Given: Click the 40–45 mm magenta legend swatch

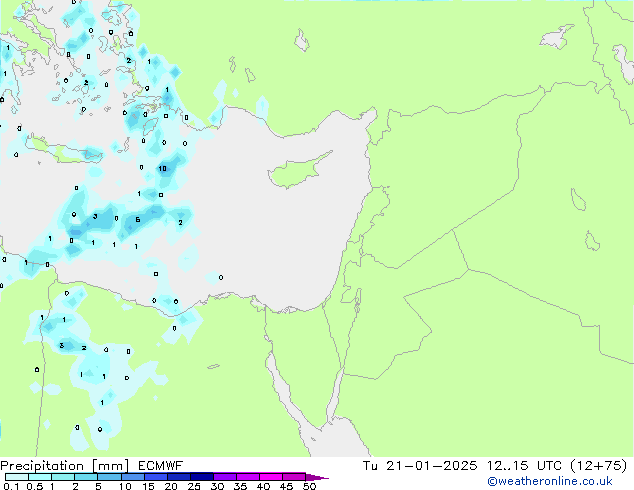Looking at the screenshot, I should 271,477.
